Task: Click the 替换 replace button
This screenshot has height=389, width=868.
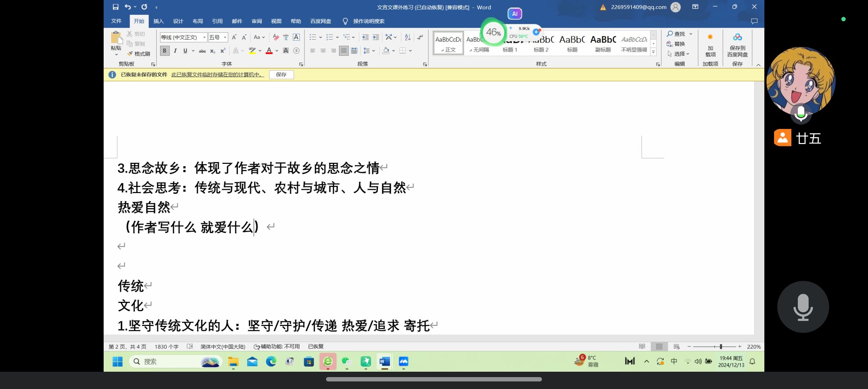Action: click(676, 44)
